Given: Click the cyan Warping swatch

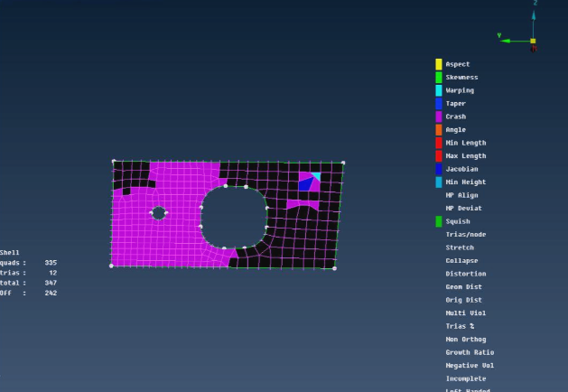Looking at the screenshot, I should [439, 90].
